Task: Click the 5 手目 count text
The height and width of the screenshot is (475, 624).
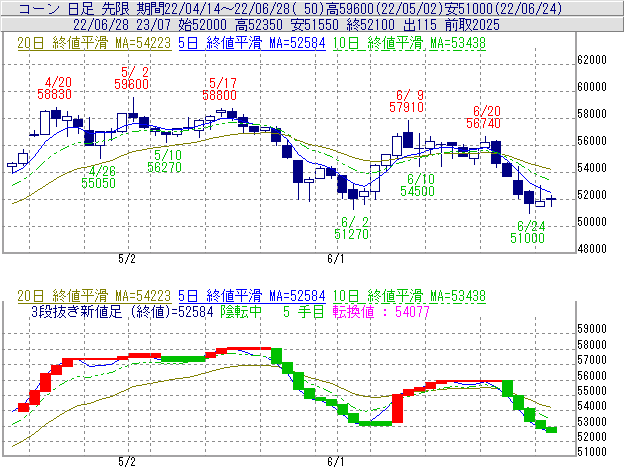Action: click(x=304, y=311)
